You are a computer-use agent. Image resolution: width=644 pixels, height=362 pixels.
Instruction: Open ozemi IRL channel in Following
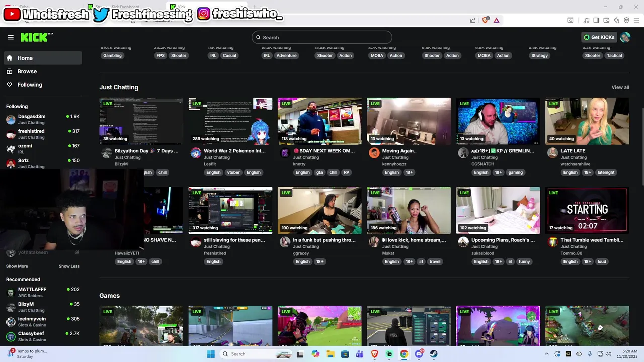pyautogui.click(x=43, y=148)
